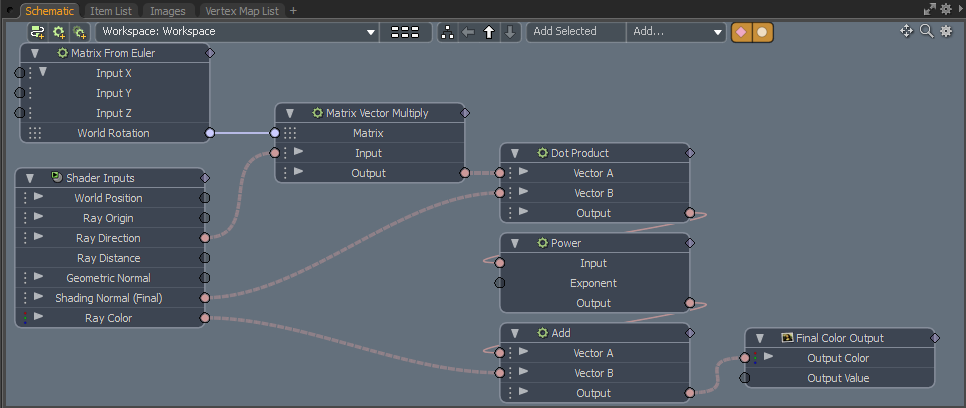Image resolution: width=966 pixels, height=408 pixels.
Task: Click the node layout grid icon
Action: click(x=405, y=32)
